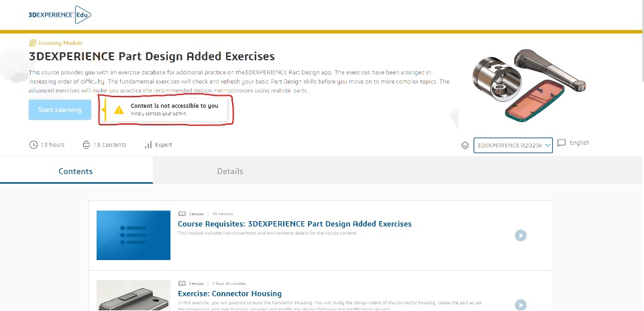Click the 3DEXPERIENCE Edu logo

pos(60,14)
